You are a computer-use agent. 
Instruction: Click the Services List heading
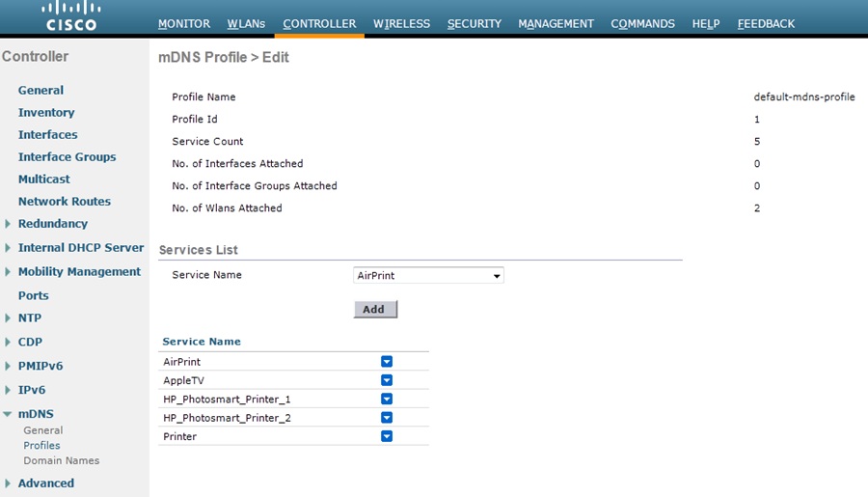[x=198, y=250]
